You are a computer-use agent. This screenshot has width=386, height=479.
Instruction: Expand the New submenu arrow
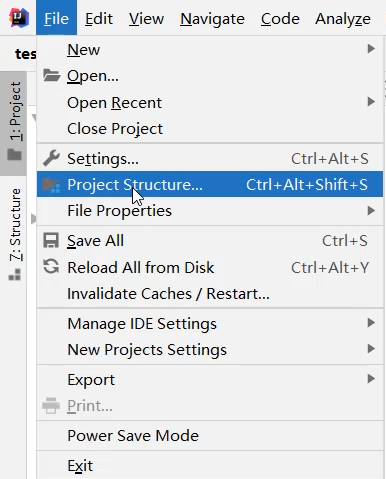371,49
